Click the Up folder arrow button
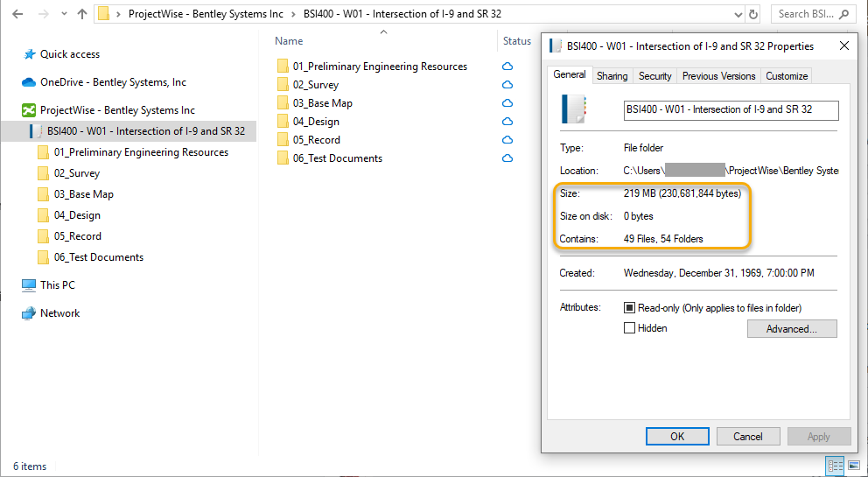This screenshot has width=868, height=477. (82, 14)
